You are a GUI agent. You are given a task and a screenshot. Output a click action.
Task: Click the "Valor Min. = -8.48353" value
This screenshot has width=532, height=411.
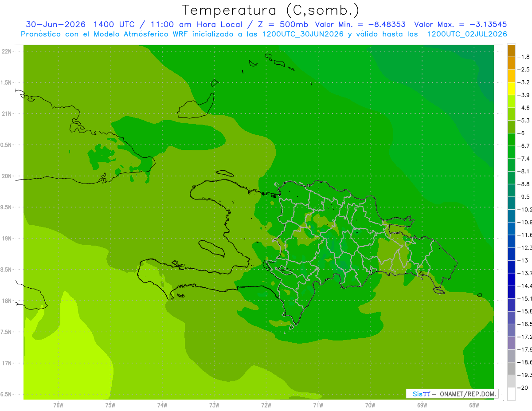pyautogui.click(x=360, y=24)
